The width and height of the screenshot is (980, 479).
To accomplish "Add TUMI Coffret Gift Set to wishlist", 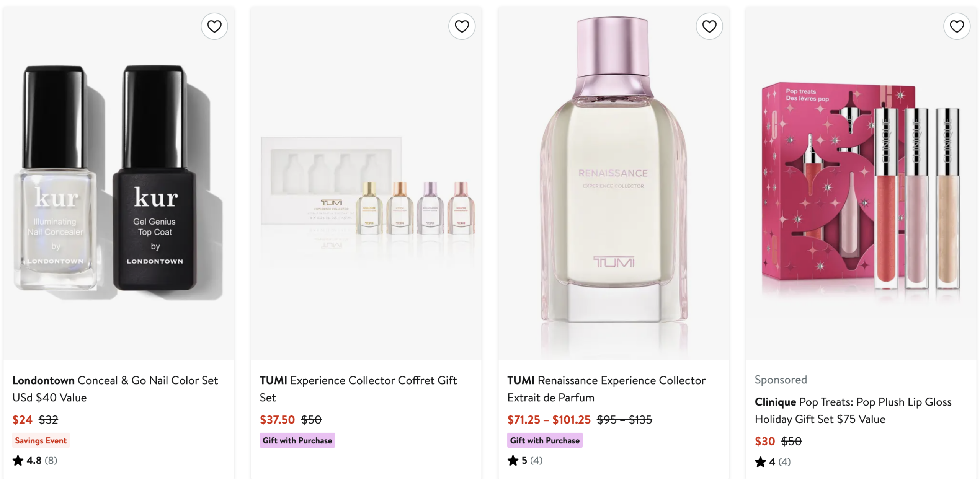I will (x=462, y=26).
